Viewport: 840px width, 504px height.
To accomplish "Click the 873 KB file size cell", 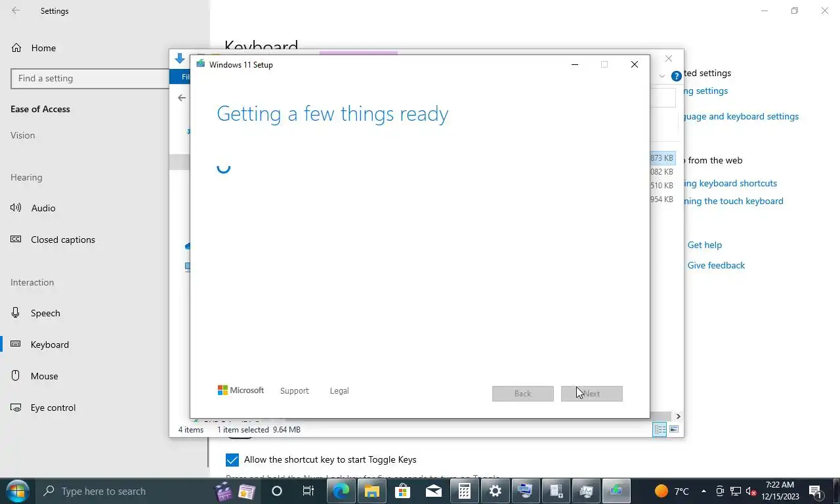I will point(661,158).
